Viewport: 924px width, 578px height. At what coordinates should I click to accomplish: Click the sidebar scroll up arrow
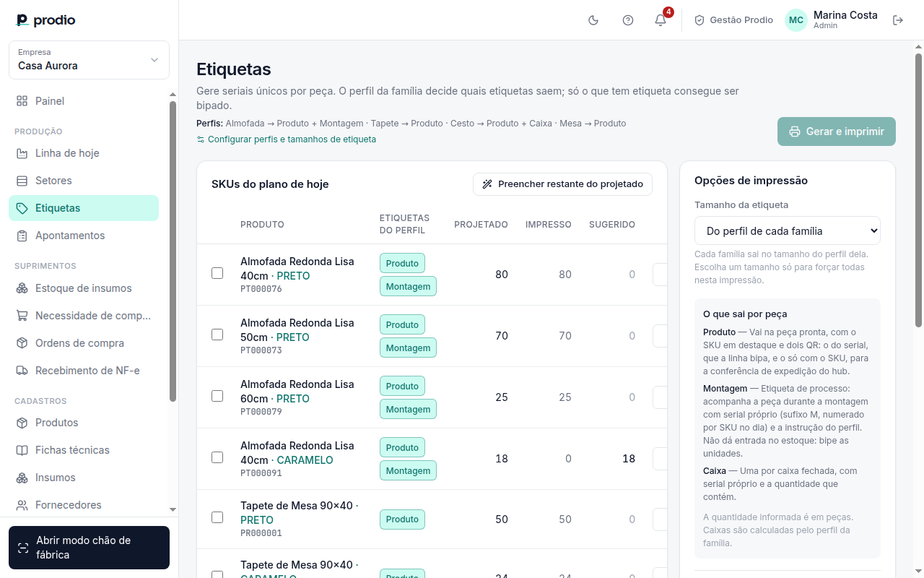(x=173, y=95)
